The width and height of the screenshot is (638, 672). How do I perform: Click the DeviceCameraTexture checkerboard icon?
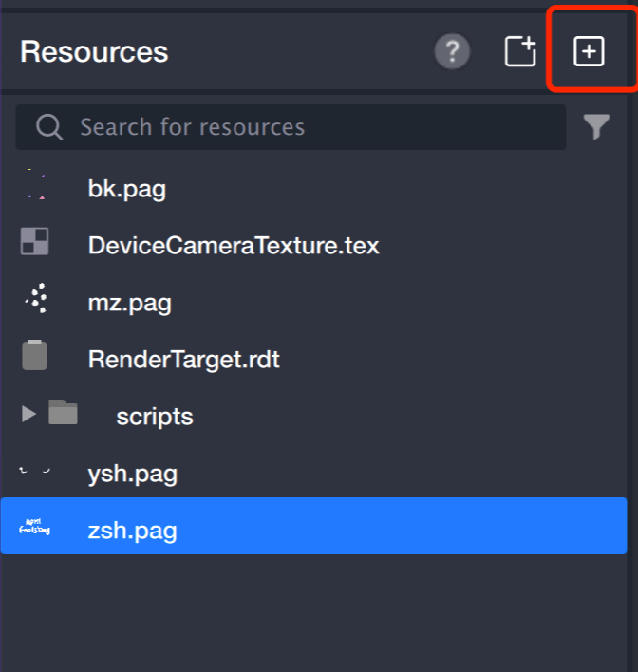(35, 242)
